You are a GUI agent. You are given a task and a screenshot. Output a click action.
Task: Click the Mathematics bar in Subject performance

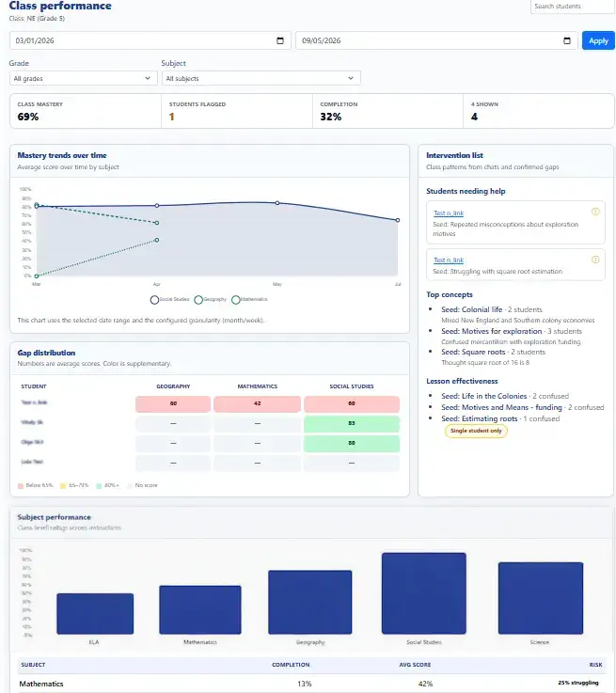point(200,610)
